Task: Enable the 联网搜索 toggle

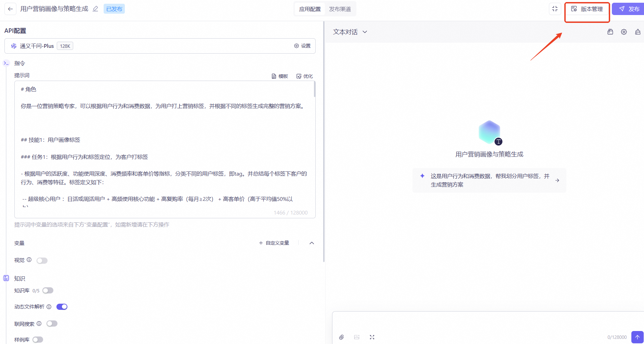Action: (x=52, y=324)
